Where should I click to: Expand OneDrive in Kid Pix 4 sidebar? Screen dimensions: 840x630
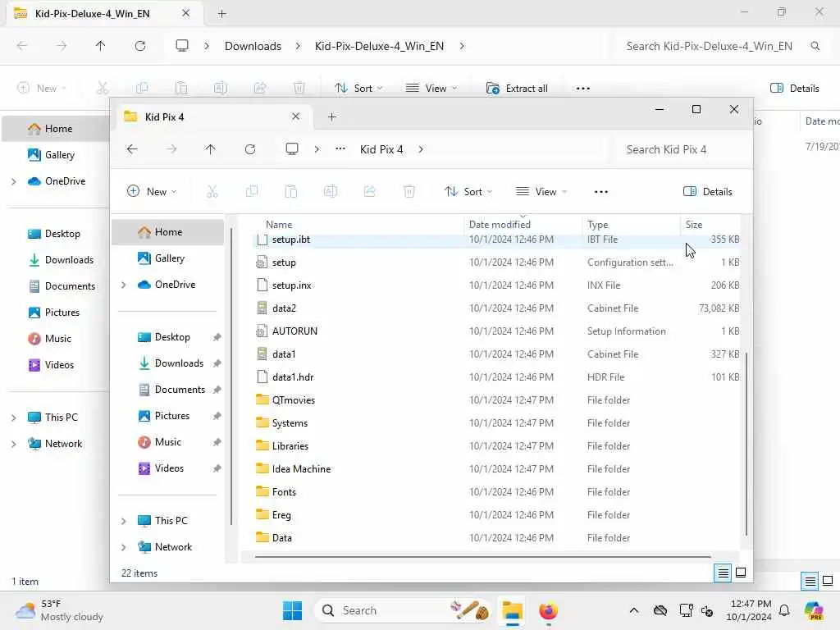pyautogui.click(x=124, y=285)
